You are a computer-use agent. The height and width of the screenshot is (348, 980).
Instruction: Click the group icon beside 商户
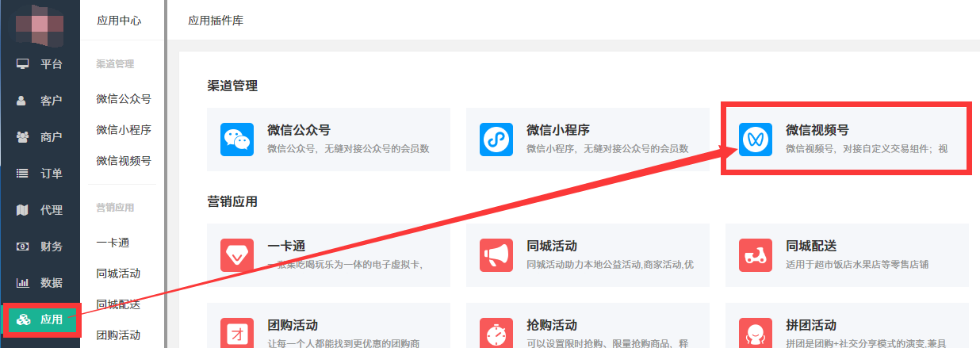tap(23, 137)
